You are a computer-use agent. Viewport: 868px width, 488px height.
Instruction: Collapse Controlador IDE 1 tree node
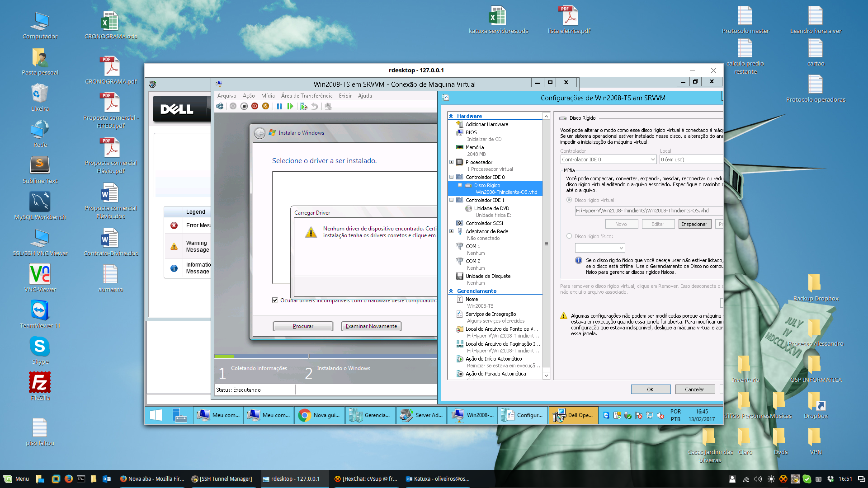point(451,200)
